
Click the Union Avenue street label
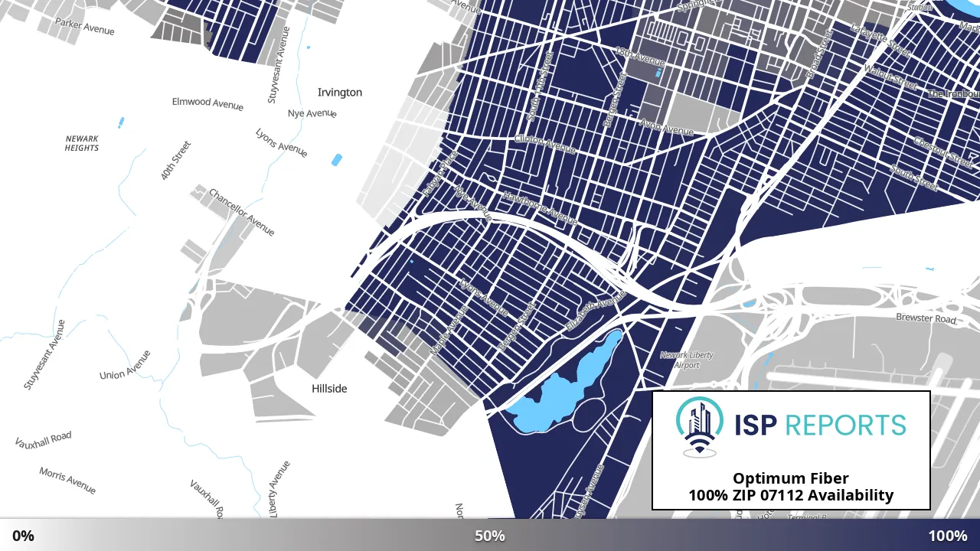(126, 364)
